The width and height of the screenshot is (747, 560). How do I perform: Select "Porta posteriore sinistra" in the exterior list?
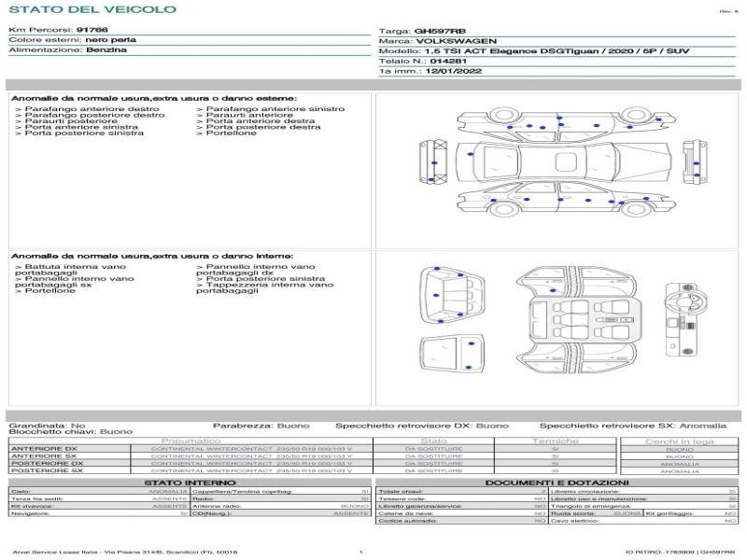[x=79, y=133]
